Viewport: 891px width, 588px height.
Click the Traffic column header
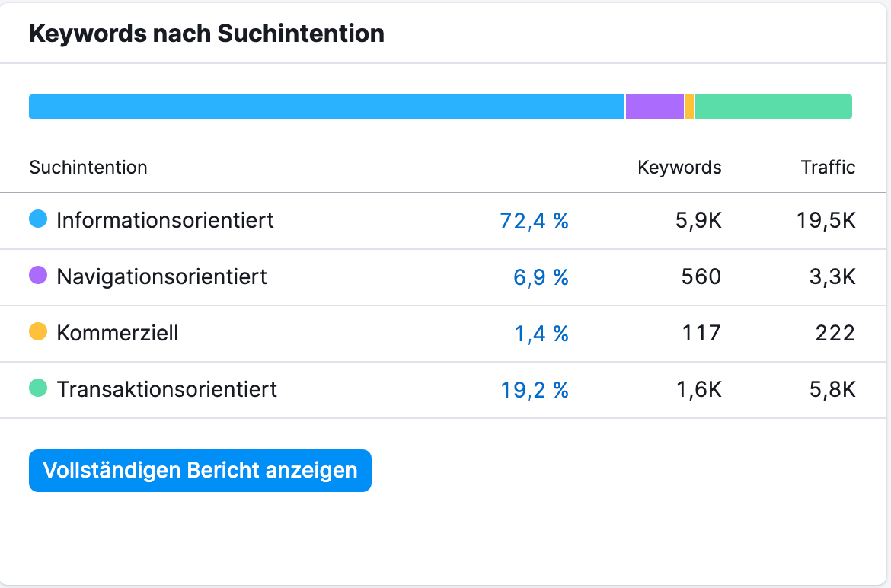pyautogui.click(x=828, y=168)
